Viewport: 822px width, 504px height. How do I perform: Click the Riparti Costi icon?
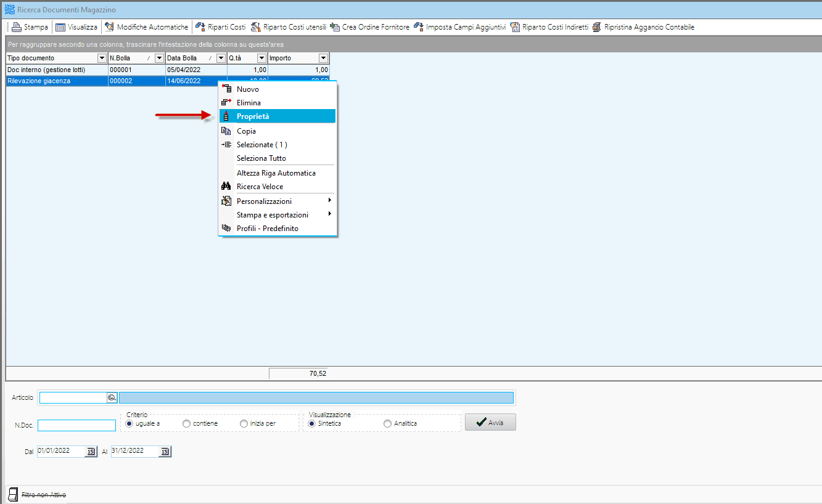[200, 27]
